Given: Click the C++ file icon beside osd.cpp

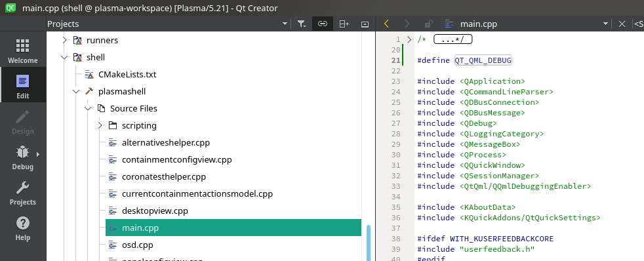Looking at the screenshot, I should click(x=113, y=245).
